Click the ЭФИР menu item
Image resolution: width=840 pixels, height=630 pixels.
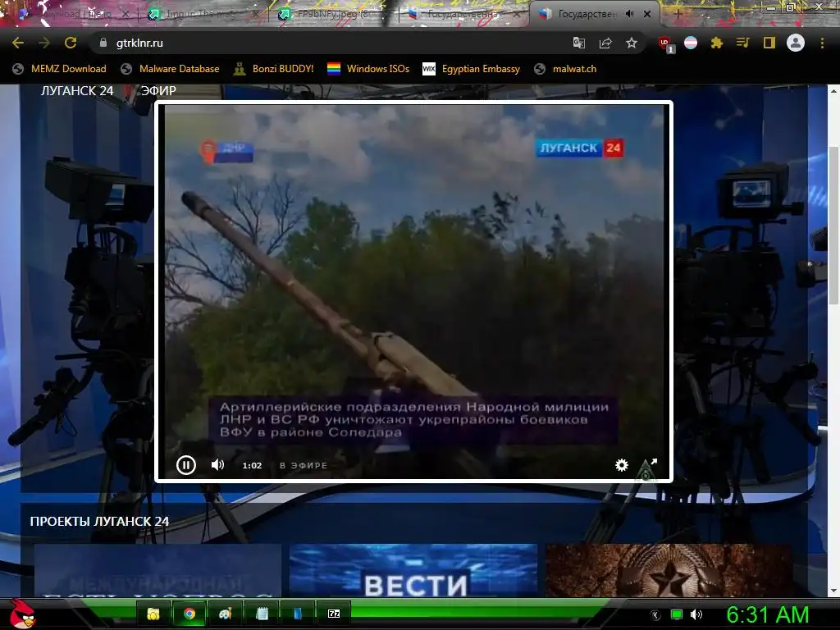tap(158, 90)
